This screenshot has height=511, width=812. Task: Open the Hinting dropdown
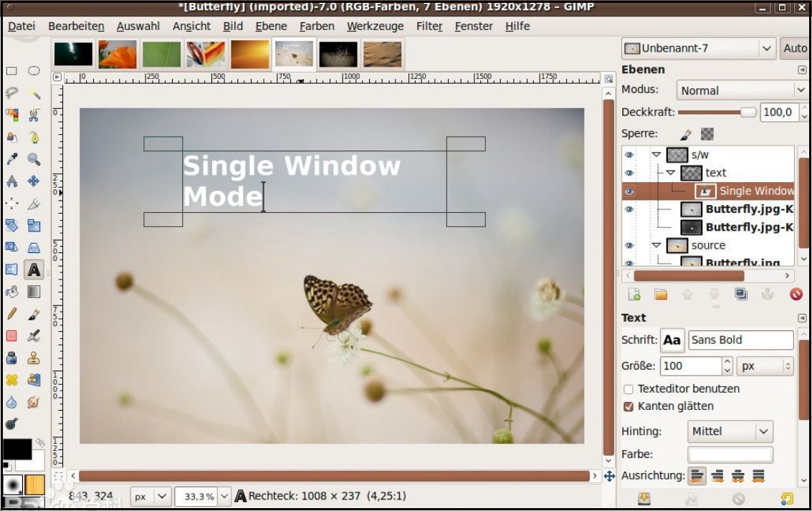pyautogui.click(x=730, y=431)
